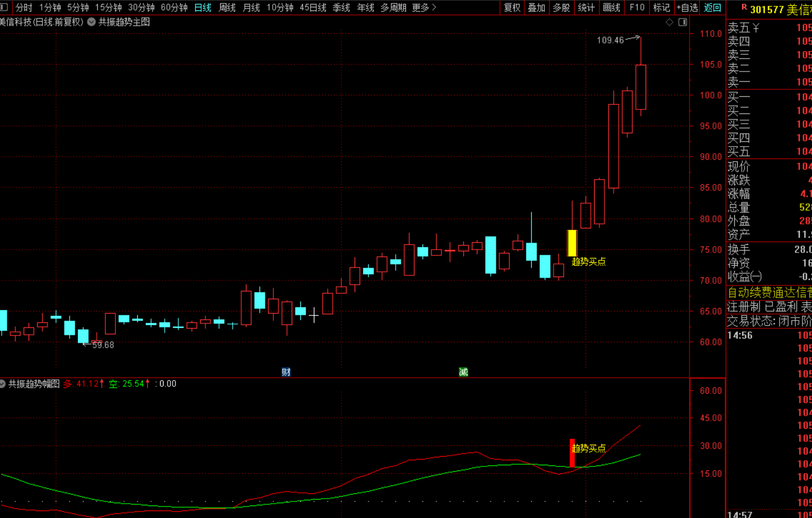The height and width of the screenshot is (518, 812).
Task: Click the 卖一 order book row
Action: click(769, 82)
